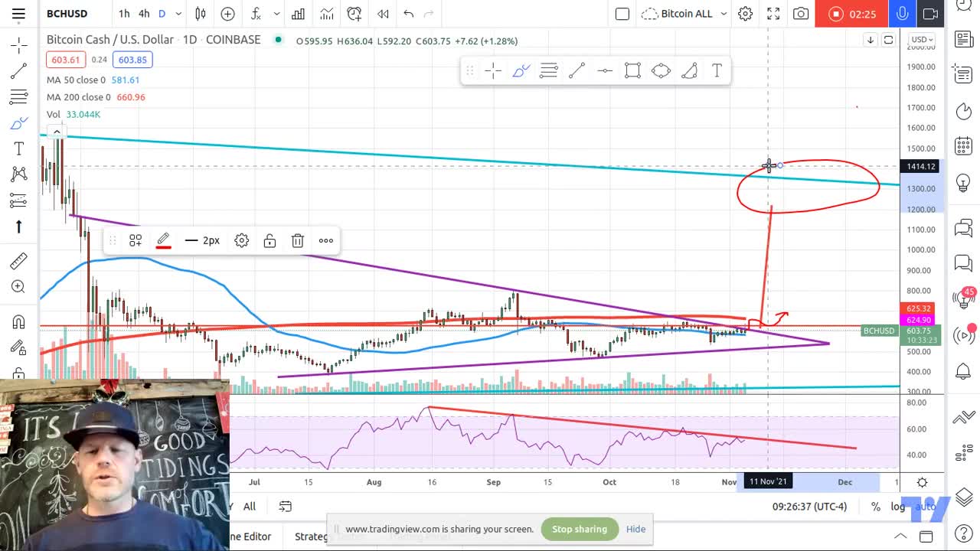Select the All date range
Image resolution: width=980 pixels, height=551 pixels.
tap(250, 507)
